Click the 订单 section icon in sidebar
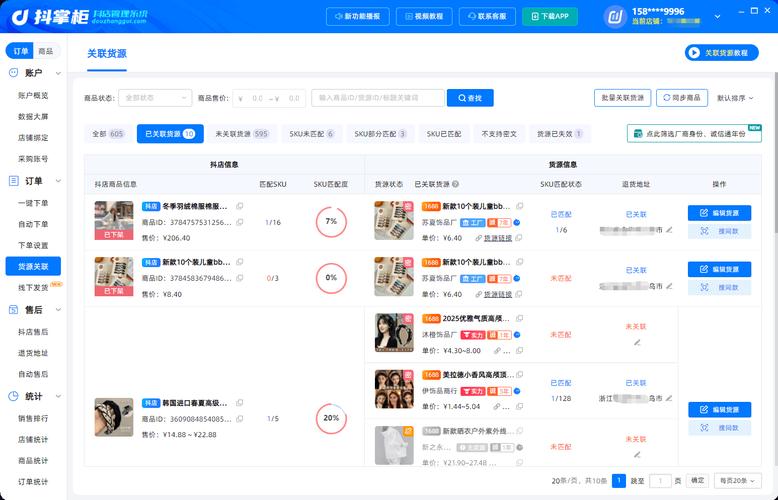This screenshot has height=500, width=778. click(14, 181)
